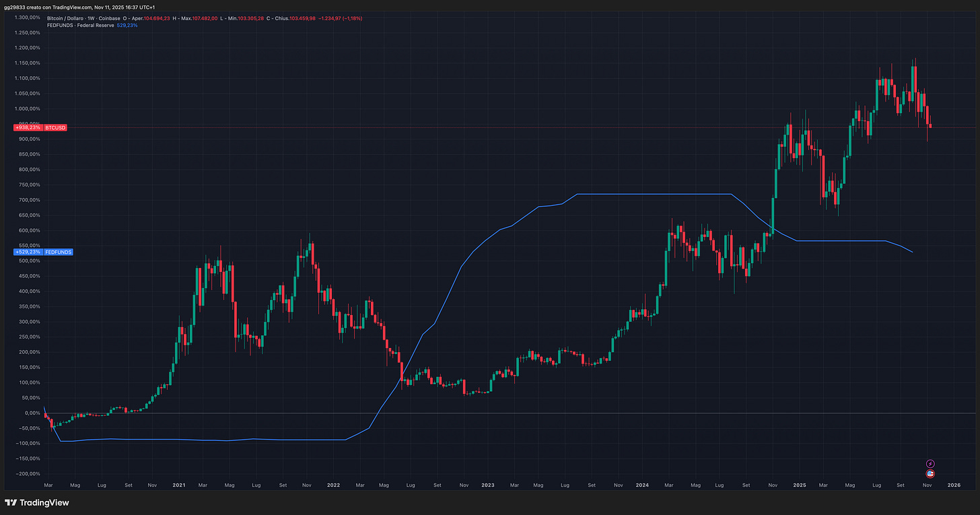Click the blue FEDFUNDS price label on axis
The width and height of the screenshot is (980, 515).
[57, 252]
